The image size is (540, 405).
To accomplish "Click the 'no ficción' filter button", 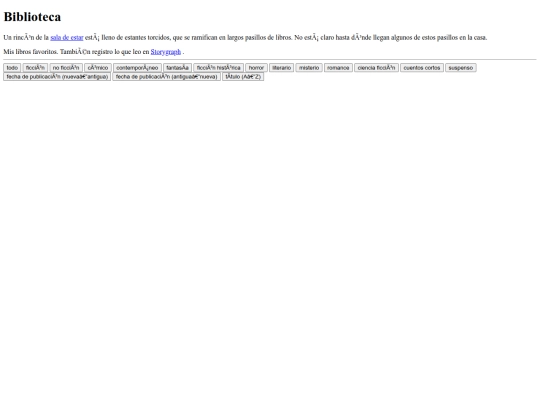I will [66, 68].
